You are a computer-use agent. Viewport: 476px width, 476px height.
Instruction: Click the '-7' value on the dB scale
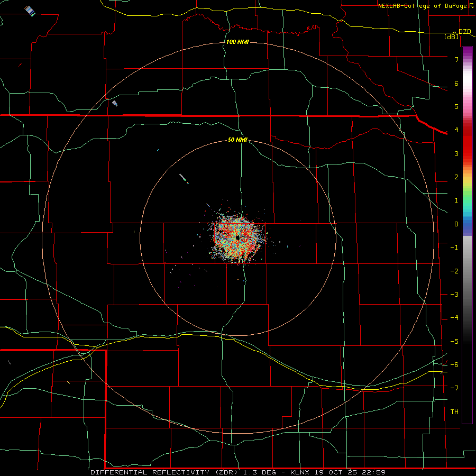point(454,388)
